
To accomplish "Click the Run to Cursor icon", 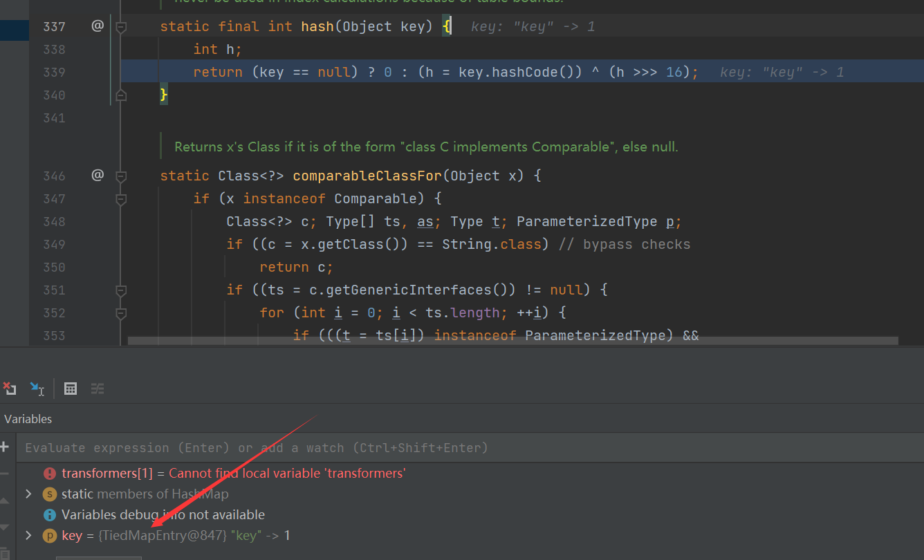I will click(x=37, y=389).
